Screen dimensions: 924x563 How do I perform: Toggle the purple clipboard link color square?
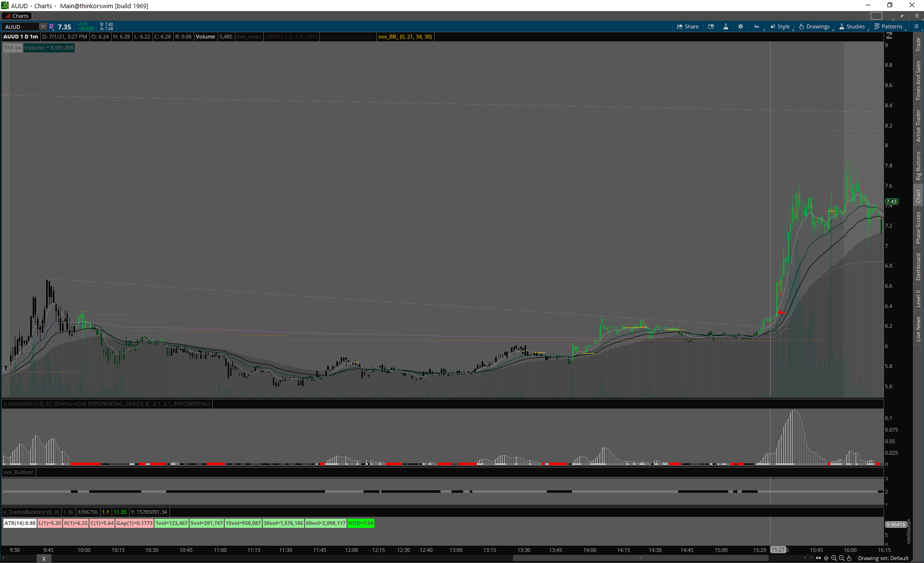pos(51,26)
